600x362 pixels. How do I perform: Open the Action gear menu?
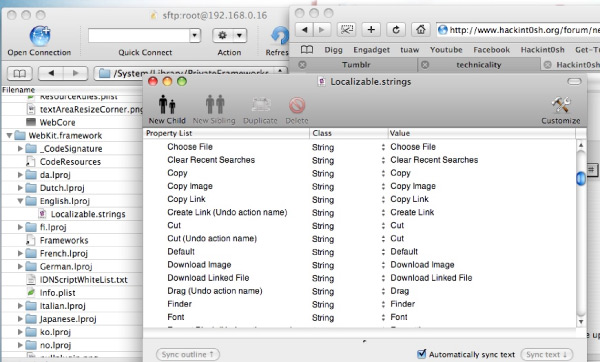pos(230,36)
